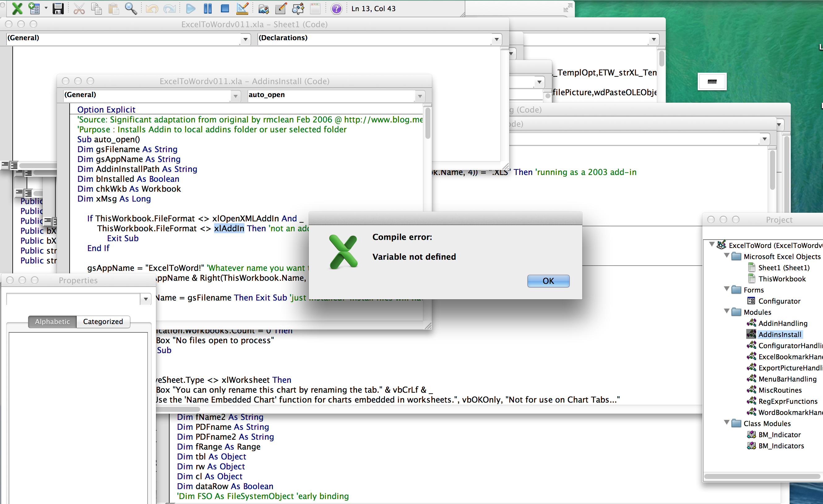Save the project with the floppy disk icon
Screen dimensions: 823x504
(x=58, y=8)
